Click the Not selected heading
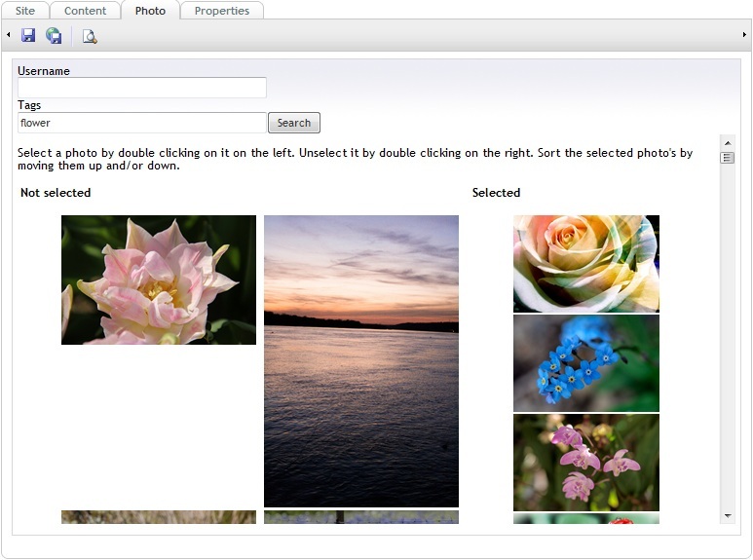Screen dimensions: 753x560 click(x=56, y=193)
